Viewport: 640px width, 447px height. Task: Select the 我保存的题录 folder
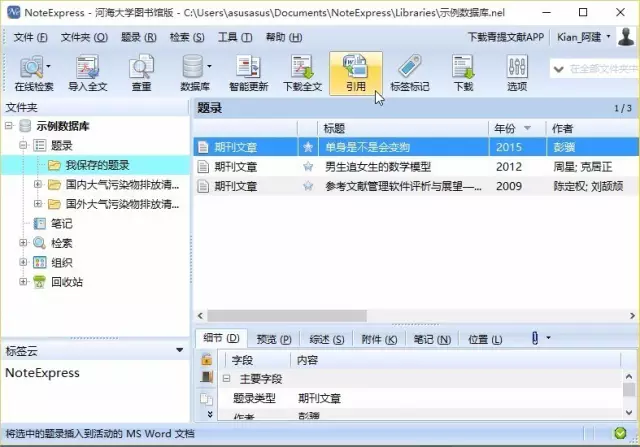coord(98,165)
